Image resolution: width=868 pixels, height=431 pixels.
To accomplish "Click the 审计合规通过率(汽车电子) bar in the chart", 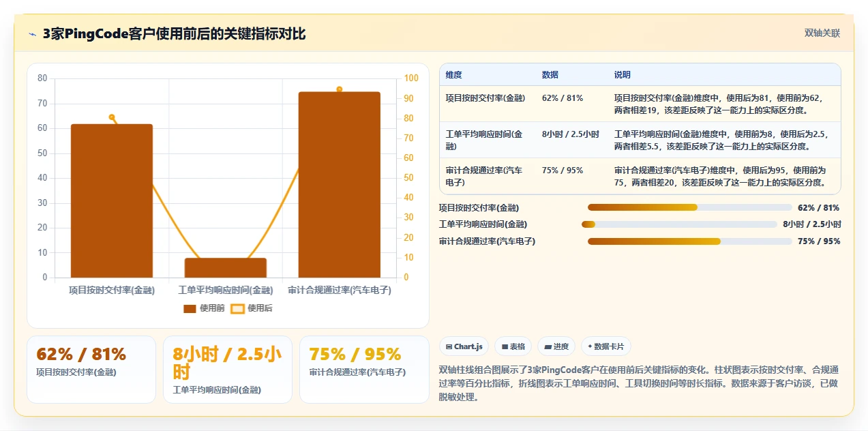I will (x=340, y=184).
